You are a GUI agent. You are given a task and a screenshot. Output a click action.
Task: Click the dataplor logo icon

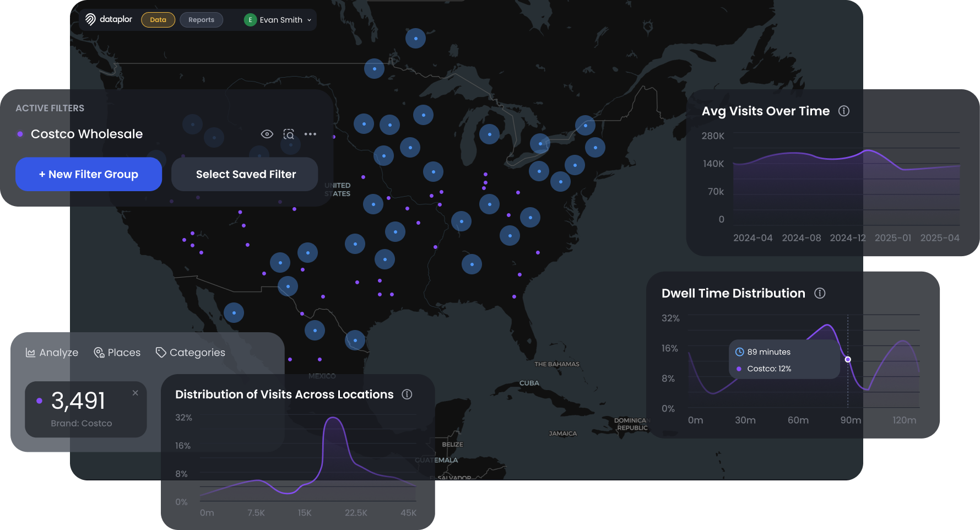pos(90,20)
